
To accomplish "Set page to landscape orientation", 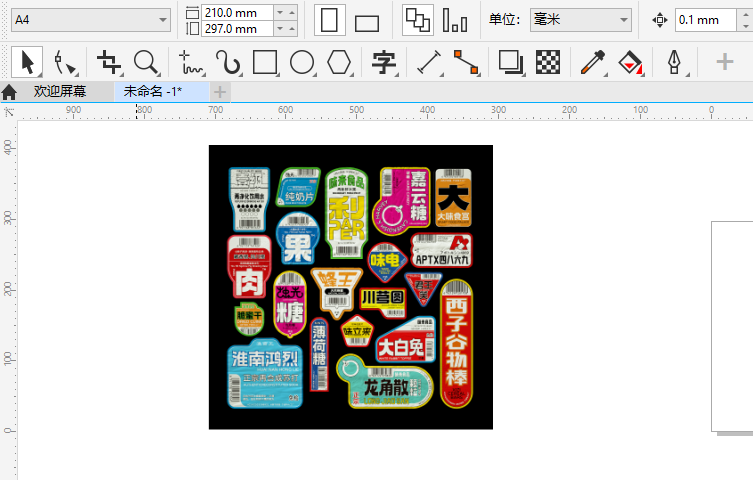I will 367,23.
